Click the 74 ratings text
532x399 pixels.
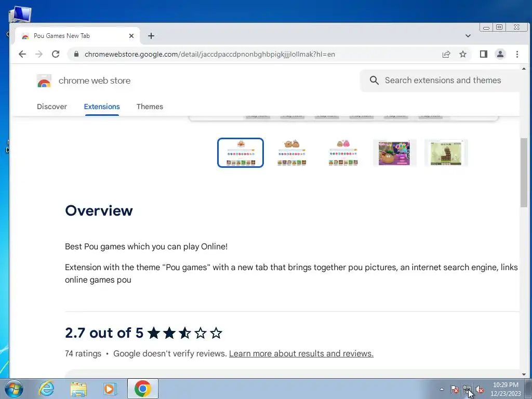83,353
